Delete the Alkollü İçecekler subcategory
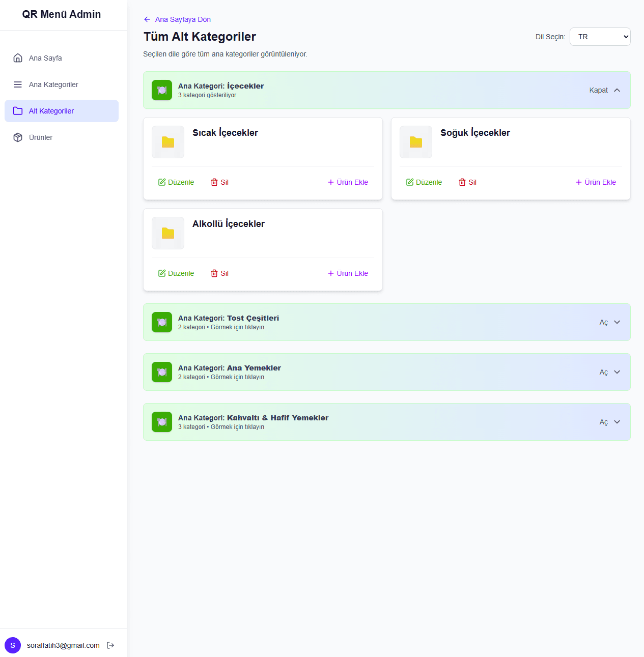This screenshot has width=644, height=657. [219, 273]
